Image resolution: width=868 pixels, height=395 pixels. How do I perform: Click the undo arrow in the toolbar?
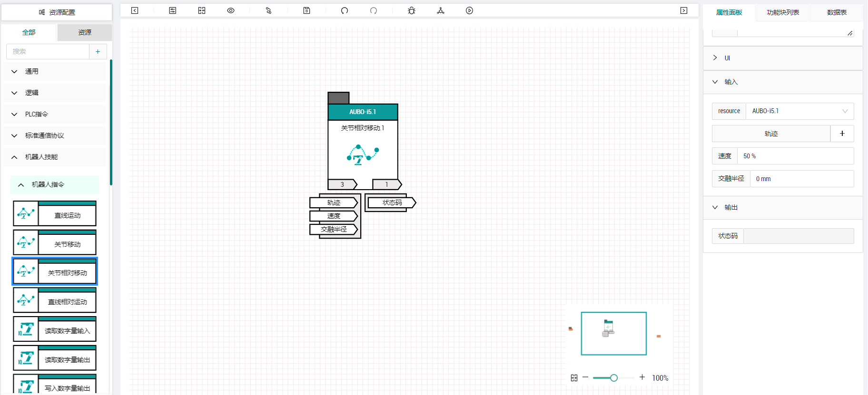click(345, 10)
